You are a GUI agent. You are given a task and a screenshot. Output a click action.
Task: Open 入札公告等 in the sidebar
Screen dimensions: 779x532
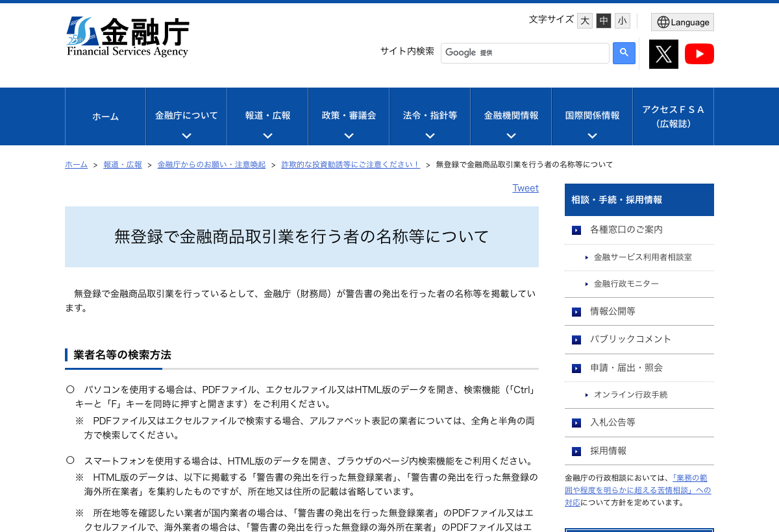pos(613,422)
